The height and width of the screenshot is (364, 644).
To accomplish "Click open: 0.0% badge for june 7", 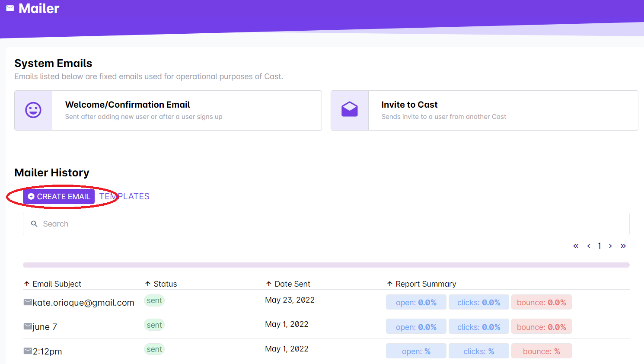I will [x=416, y=327].
